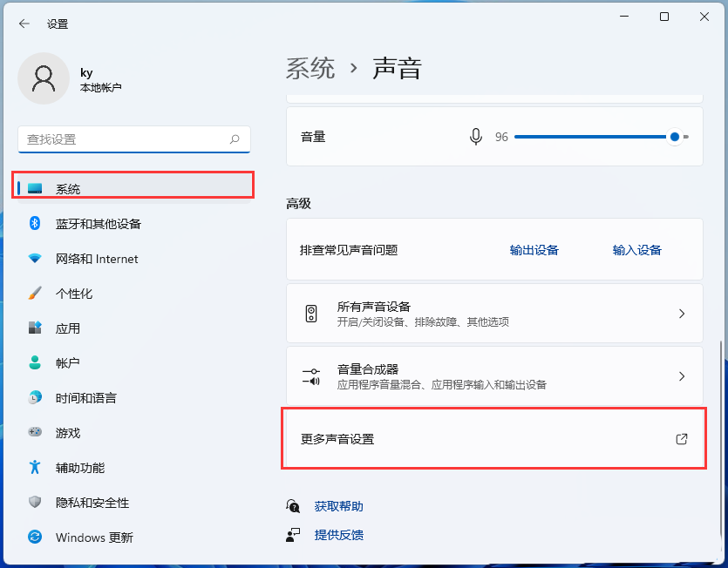The image size is (728, 568).
Task: Click the back arrow in Settings
Action: pyautogui.click(x=24, y=24)
